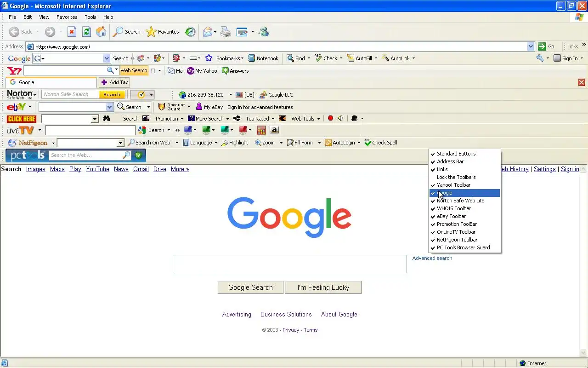
Task: Expand the NetPigeon Zoom dropdown
Action: coord(281,143)
